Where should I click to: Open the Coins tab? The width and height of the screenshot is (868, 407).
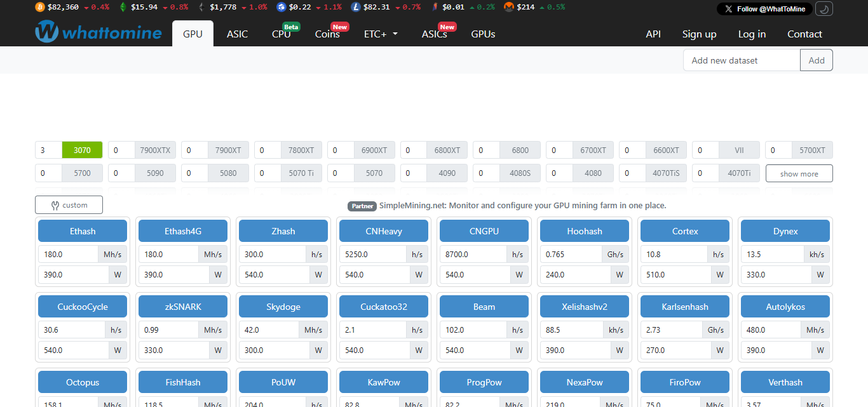tap(328, 34)
